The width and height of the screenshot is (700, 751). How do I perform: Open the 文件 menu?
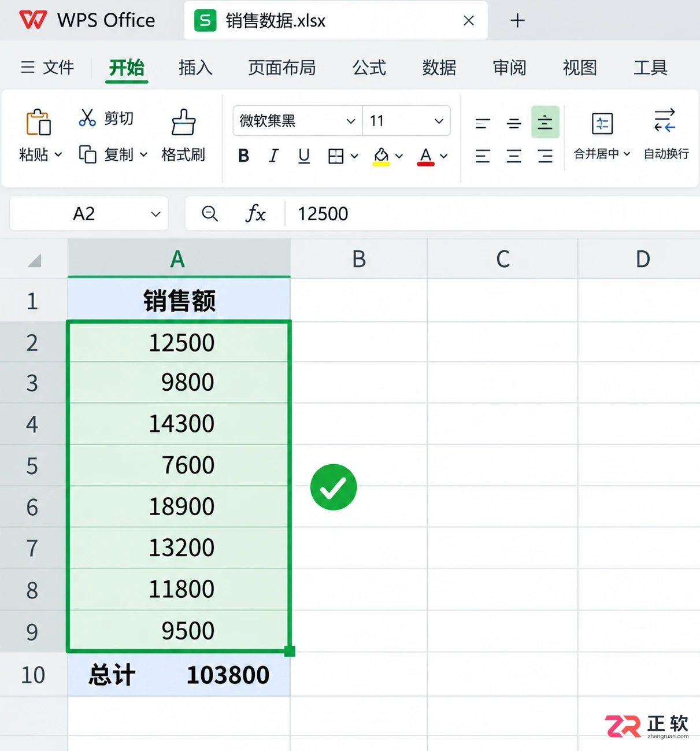coord(47,68)
